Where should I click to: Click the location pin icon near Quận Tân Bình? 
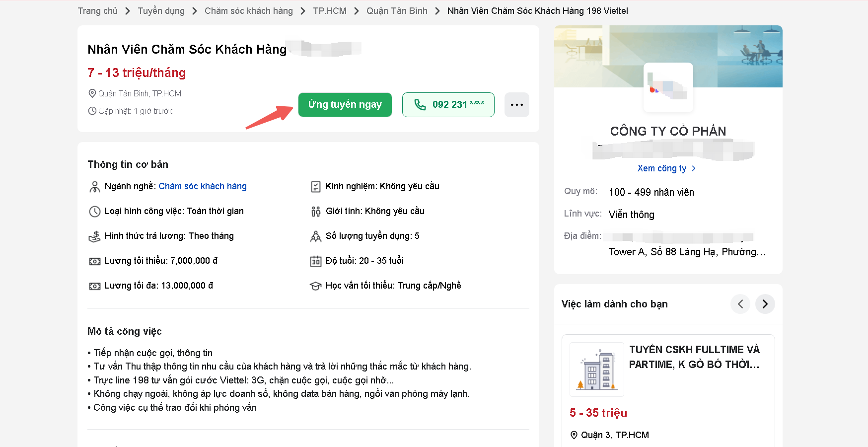coord(92,93)
